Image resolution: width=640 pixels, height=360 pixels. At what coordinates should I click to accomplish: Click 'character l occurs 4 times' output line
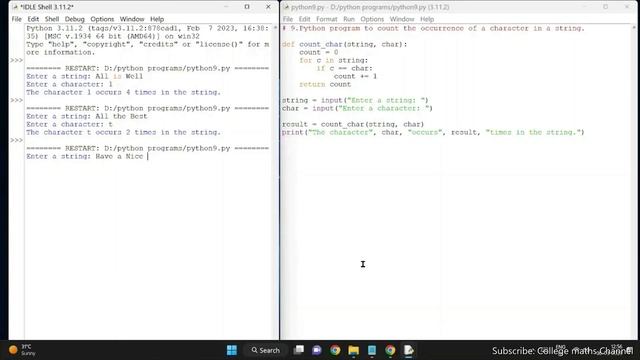(123, 92)
